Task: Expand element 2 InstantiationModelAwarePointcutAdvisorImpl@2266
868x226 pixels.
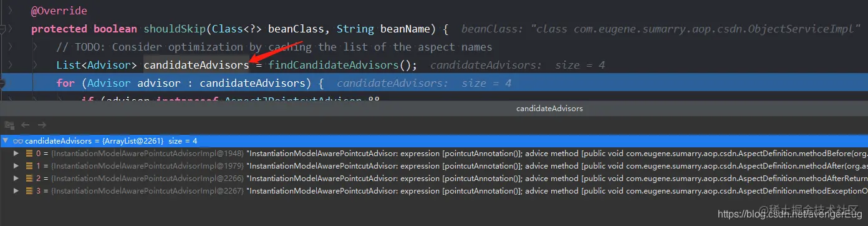Action: tap(17, 178)
